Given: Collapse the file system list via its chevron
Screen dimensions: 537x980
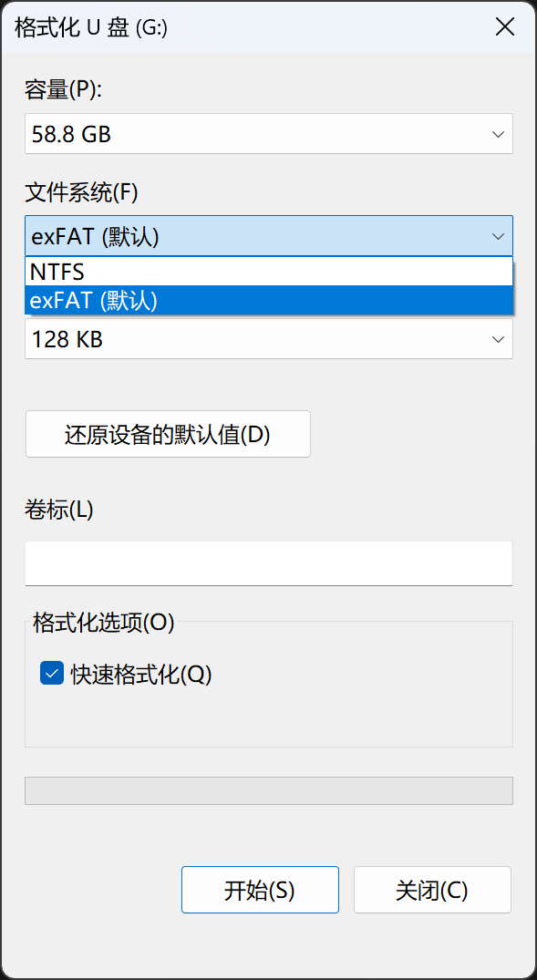Looking at the screenshot, I should (x=498, y=236).
